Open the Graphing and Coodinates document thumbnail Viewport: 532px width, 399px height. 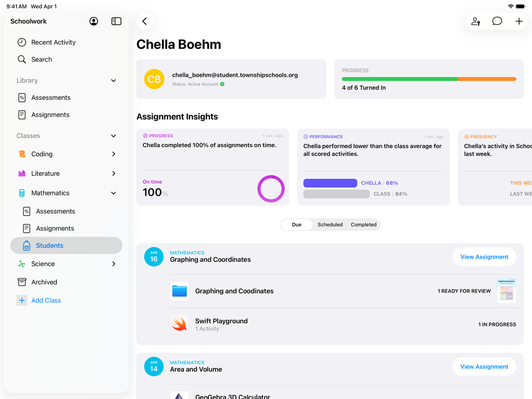pyautogui.click(x=506, y=290)
